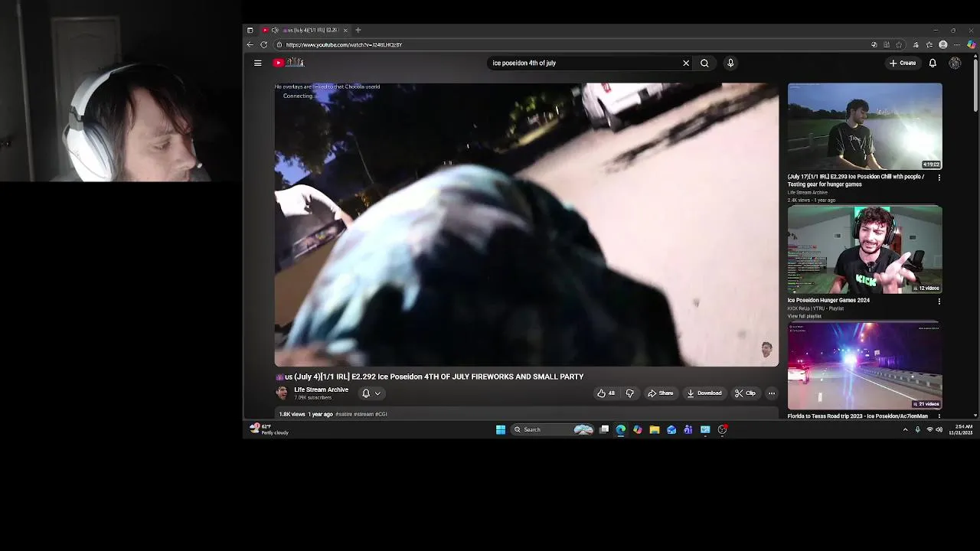Viewport: 980px width, 551px height.
Task: Share the video
Action: 660,393
